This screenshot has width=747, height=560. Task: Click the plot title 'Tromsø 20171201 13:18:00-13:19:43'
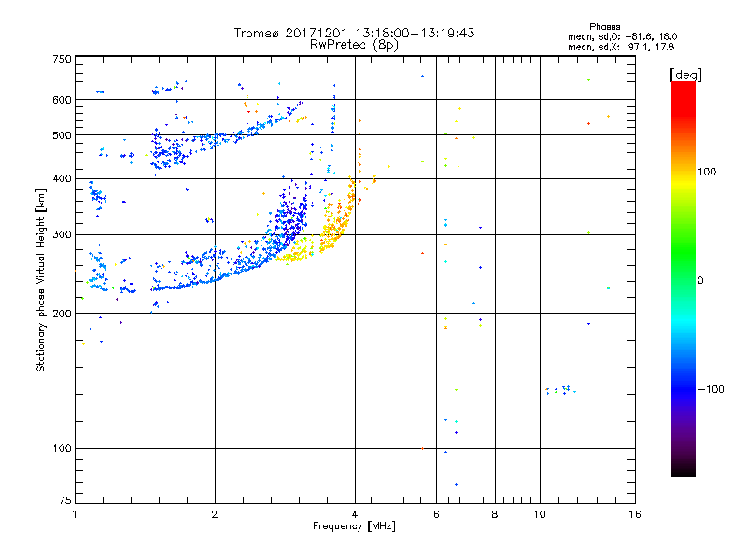point(354,33)
